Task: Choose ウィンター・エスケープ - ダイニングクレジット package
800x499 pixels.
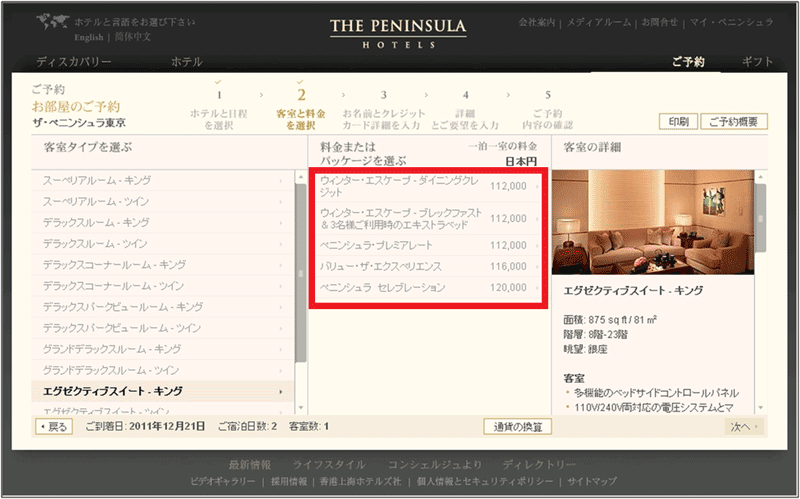Action: (x=428, y=186)
